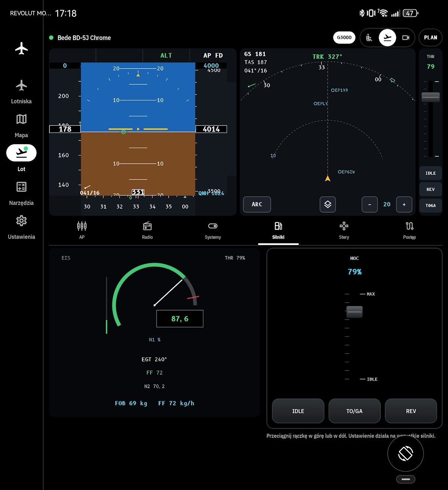Image resolution: width=448 pixels, height=490 pixels.
Task: Select the Lot flight section in sidebar
Action: (x=21, y=158)
